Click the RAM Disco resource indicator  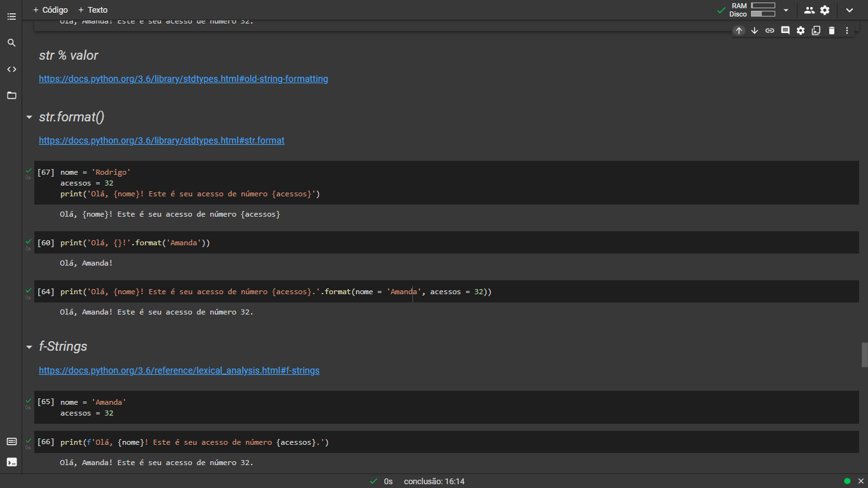coord(753,10)
